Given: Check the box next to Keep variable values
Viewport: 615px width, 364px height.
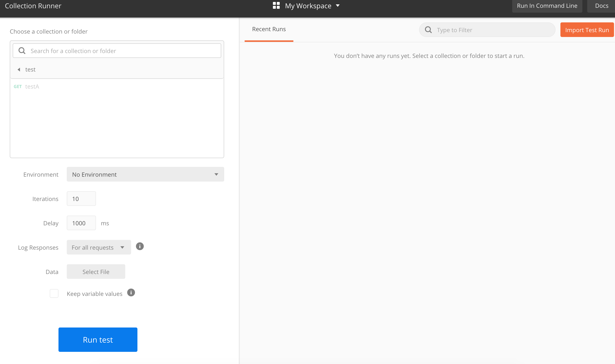Looking at the screenshot, I should coord(54,293).
